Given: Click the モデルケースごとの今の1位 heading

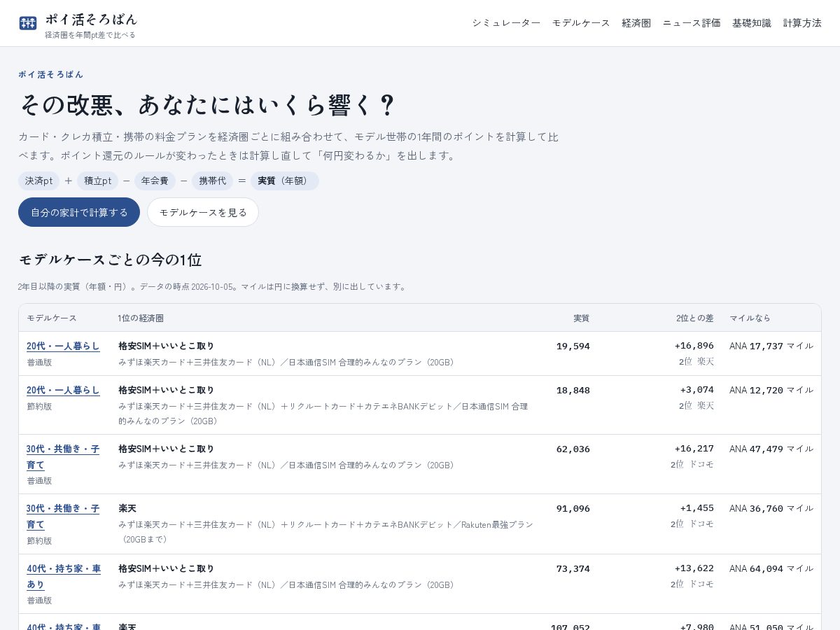Looking at the screenshot, I should [110, 260].
